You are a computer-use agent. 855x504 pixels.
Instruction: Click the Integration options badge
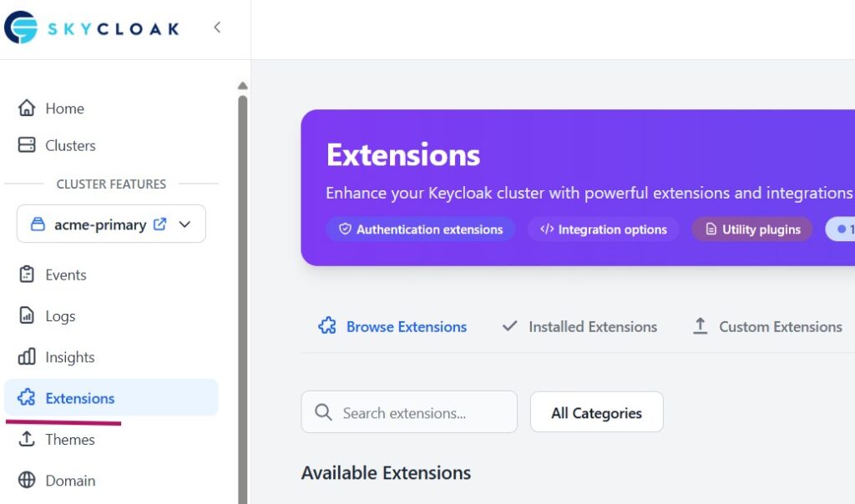click(x=603, y=229)
